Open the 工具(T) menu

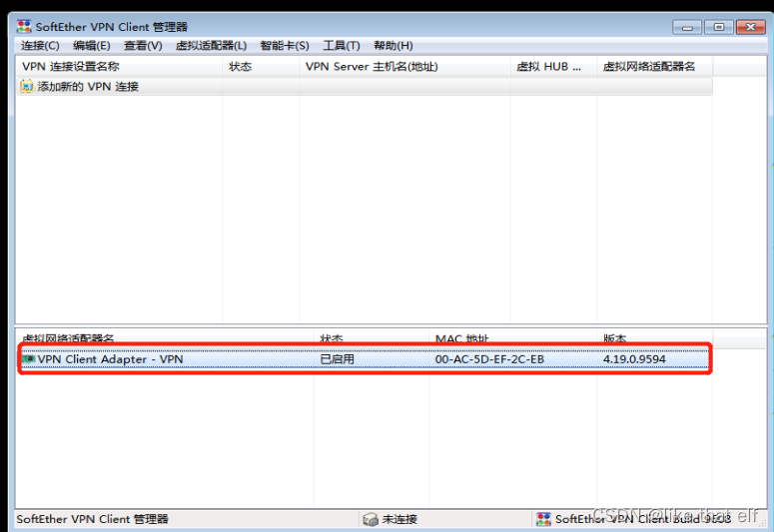click(x=342, y=45)
